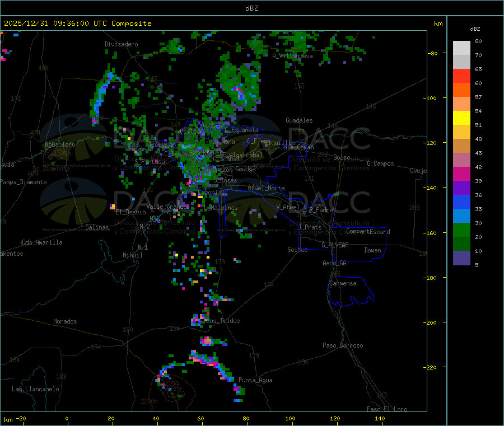Click the G_Campos label
This screenshot has height=426, width=504.
[x=380, y=163]
